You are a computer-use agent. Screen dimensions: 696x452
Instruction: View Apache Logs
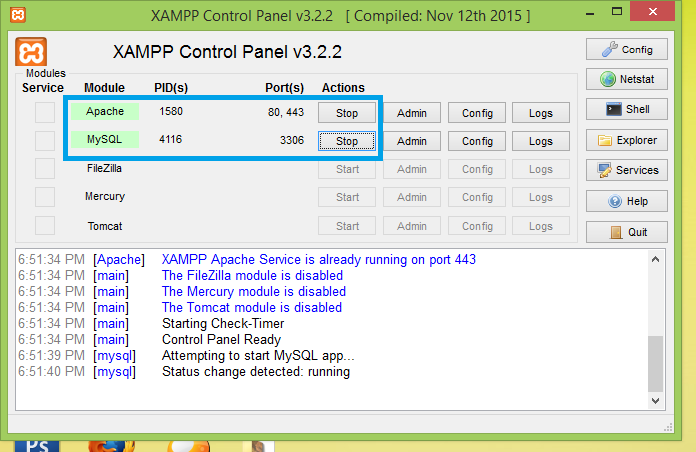tap(541, 113)
